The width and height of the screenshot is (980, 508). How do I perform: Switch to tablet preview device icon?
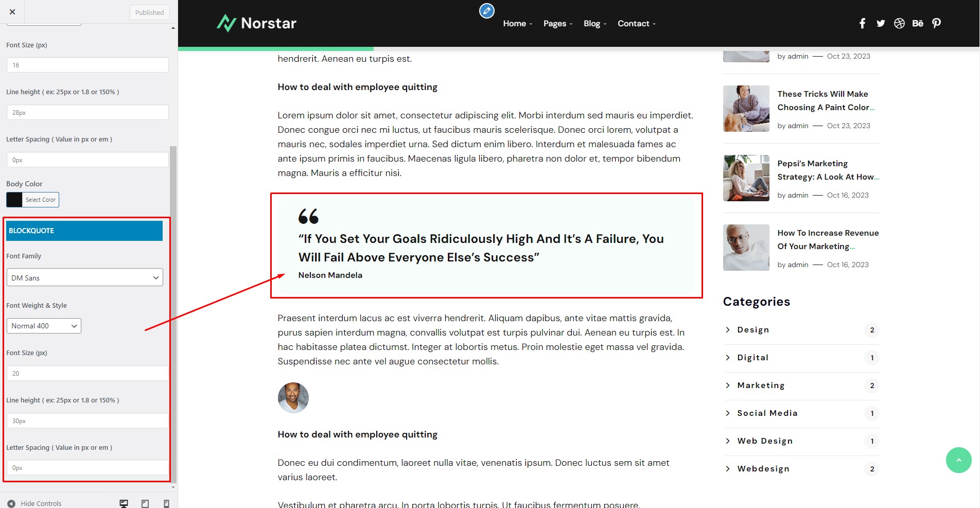(145, 503)
